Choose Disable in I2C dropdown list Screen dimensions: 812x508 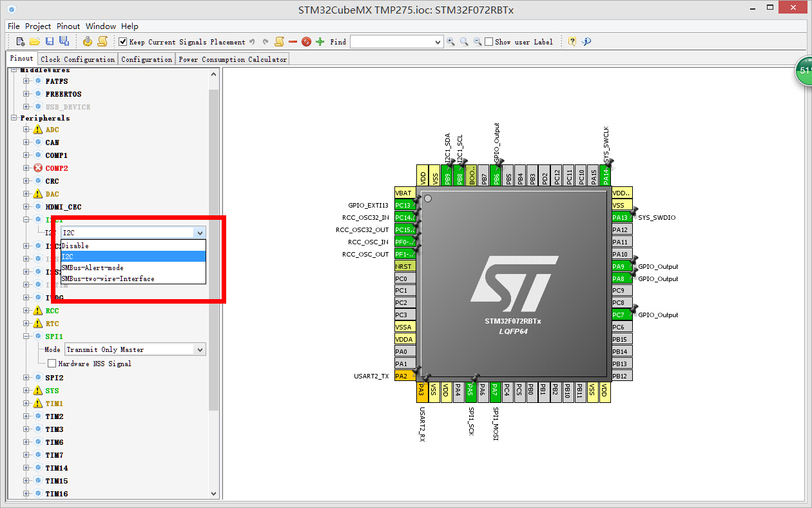133,246
